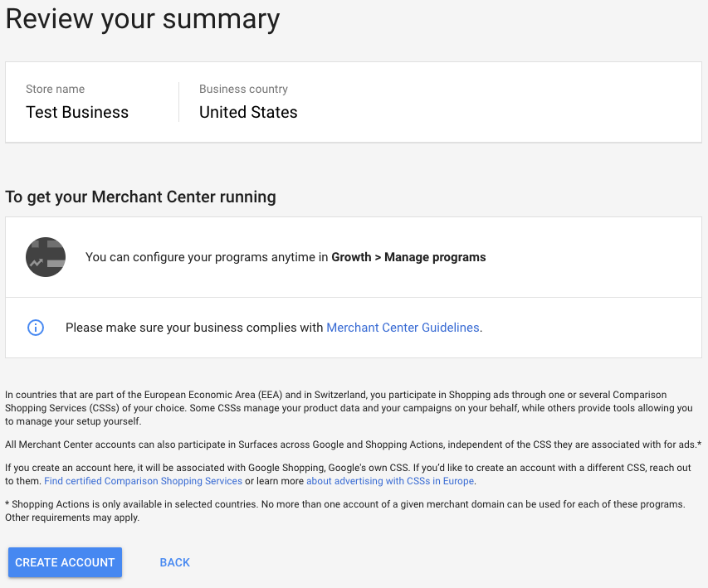The width and height of the screenshot is (708, 588).
Task: Click the round programs chart icon
Action: [x=46, y=257]
